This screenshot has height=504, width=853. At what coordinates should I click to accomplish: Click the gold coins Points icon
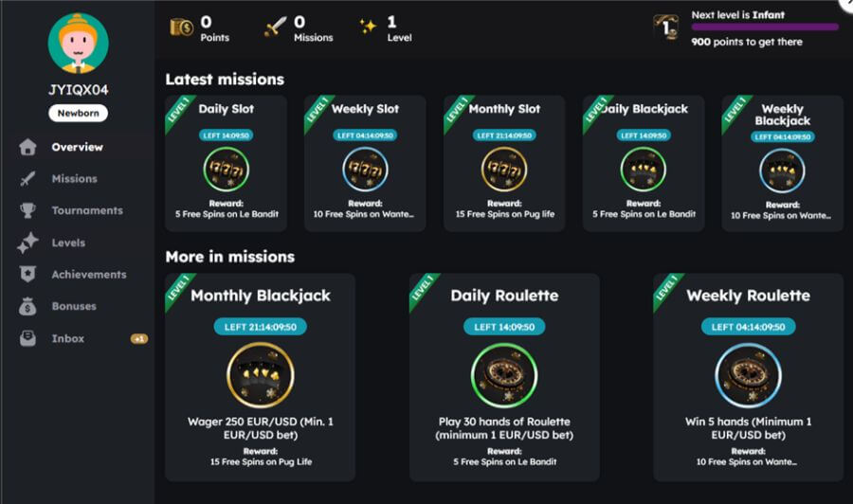[181, 27]
